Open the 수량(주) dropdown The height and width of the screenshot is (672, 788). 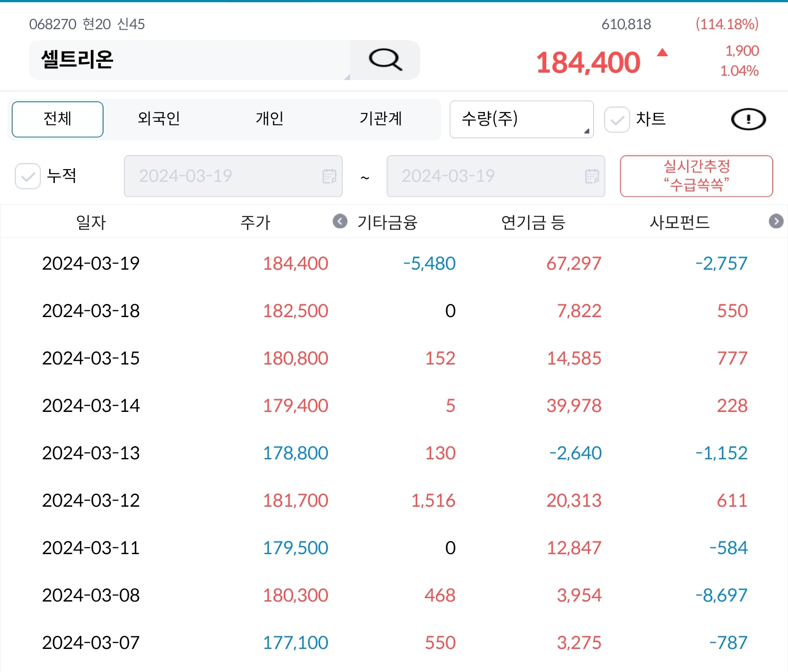pos(521,119)
